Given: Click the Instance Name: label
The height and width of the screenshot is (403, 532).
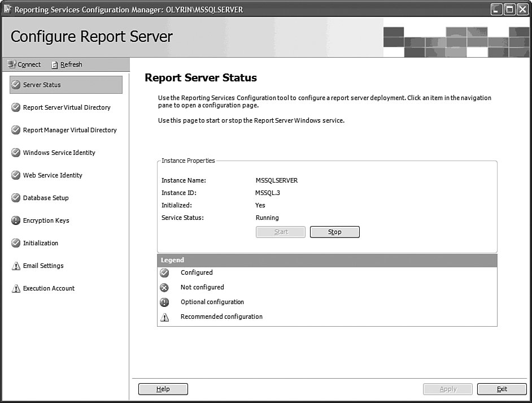Looking at the screenshot, I should [184, 180].
